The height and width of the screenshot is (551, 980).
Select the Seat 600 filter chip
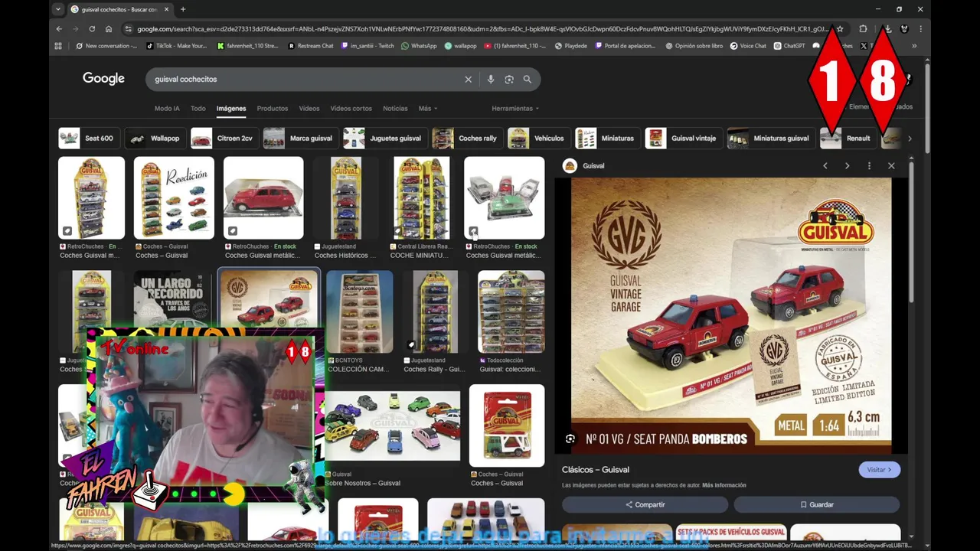[x=88, y=139]
